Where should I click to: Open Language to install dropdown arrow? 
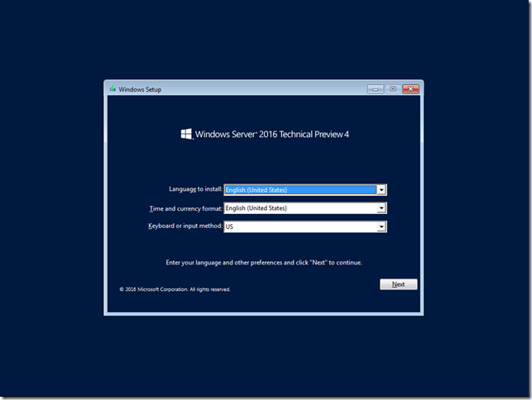point(381,190)
